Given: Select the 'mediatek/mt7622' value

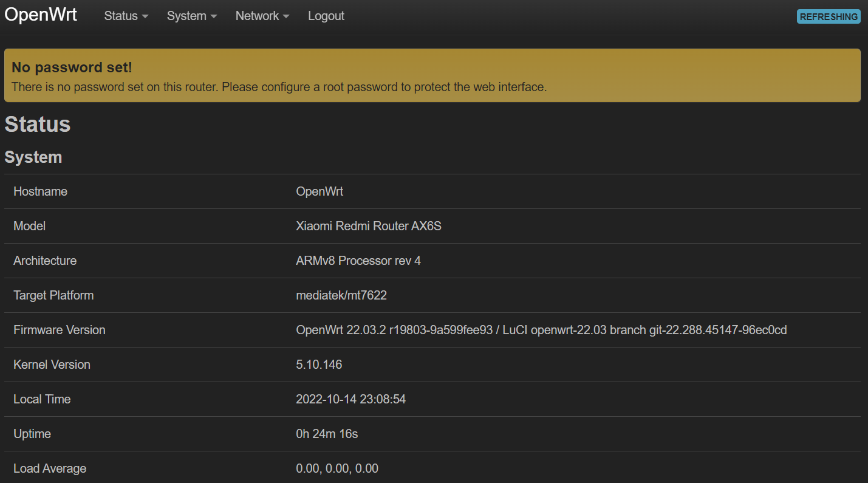Looking at the screenshot, I should pos(341,295).
